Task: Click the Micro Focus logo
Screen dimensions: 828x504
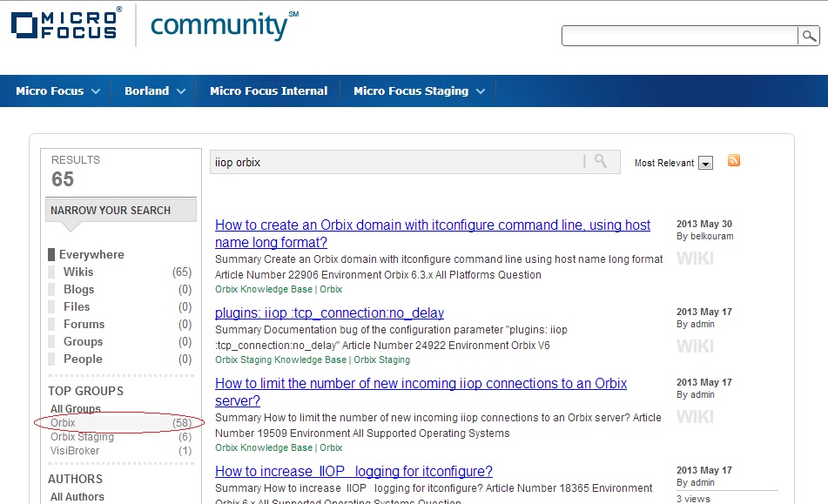Action: 66,24
